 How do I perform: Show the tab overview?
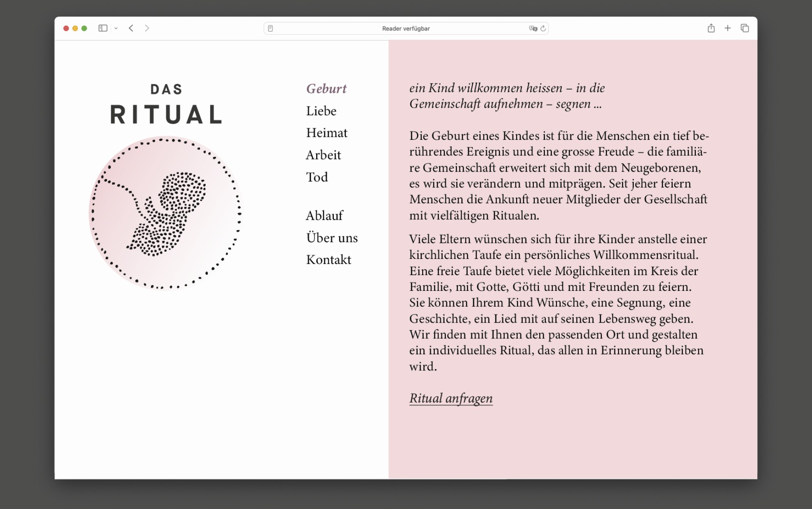(x=745, y=28)
